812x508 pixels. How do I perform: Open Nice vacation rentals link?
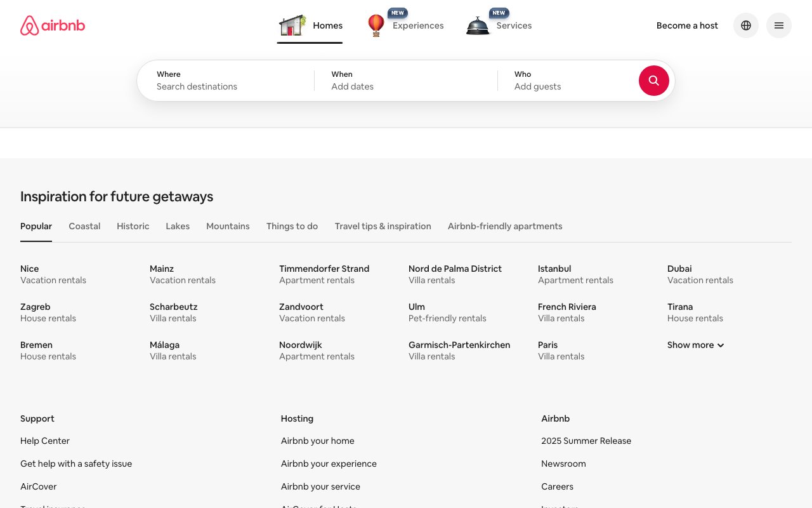tap(53, 274)
